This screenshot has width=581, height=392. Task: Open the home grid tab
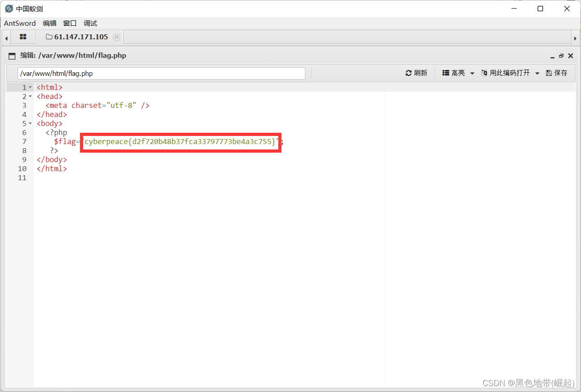(x=23, y=37)
